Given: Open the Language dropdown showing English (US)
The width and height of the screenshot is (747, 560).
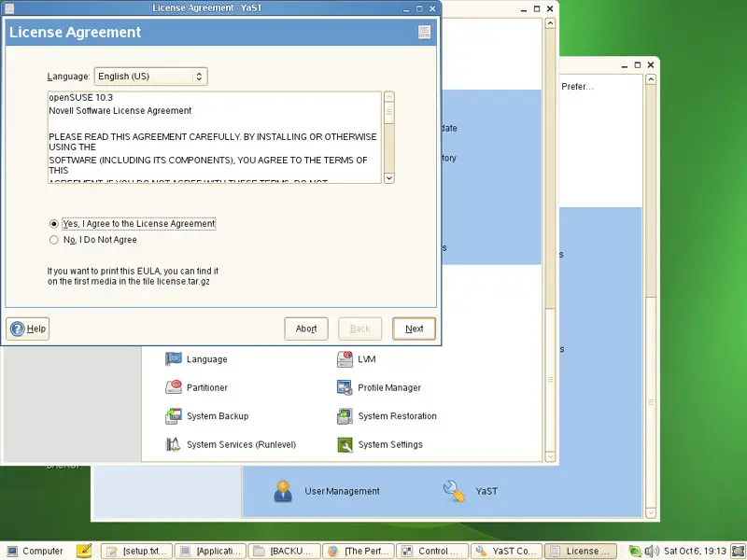Looking at the screenshot, I should 150,77.
